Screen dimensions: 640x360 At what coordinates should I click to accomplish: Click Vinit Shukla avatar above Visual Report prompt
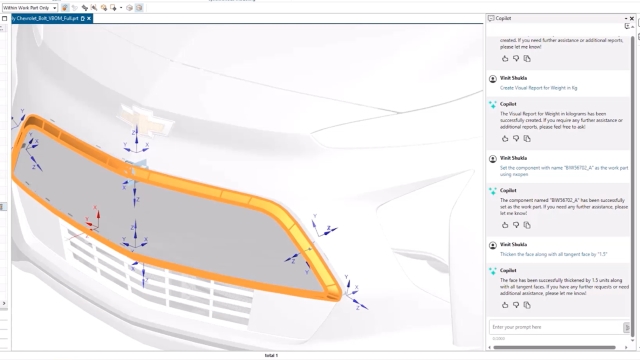(493, 78)
